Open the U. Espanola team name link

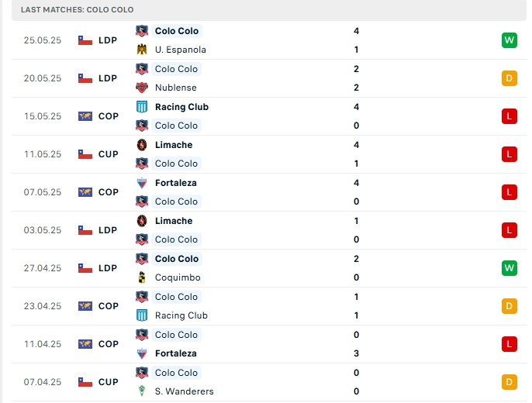[x=180, y=50]
